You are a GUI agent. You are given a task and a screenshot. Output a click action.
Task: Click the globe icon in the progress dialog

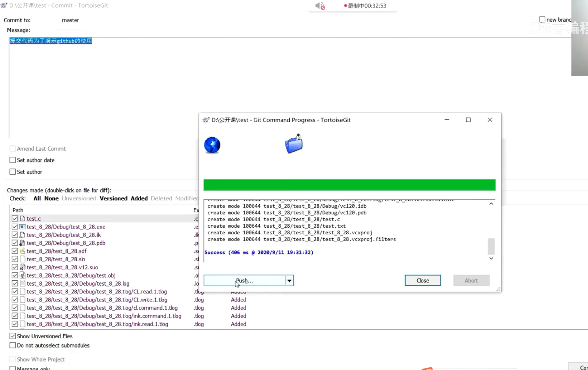tap(212, 145)
